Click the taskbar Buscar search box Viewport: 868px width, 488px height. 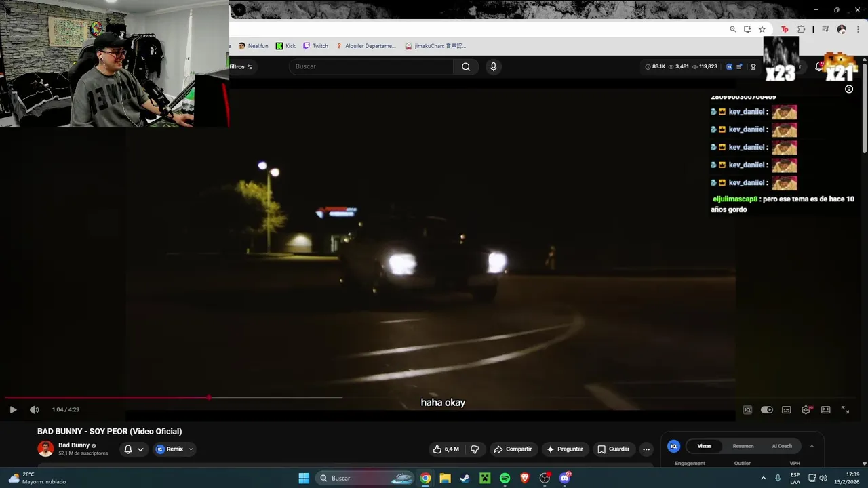click(x=366, y=478)
